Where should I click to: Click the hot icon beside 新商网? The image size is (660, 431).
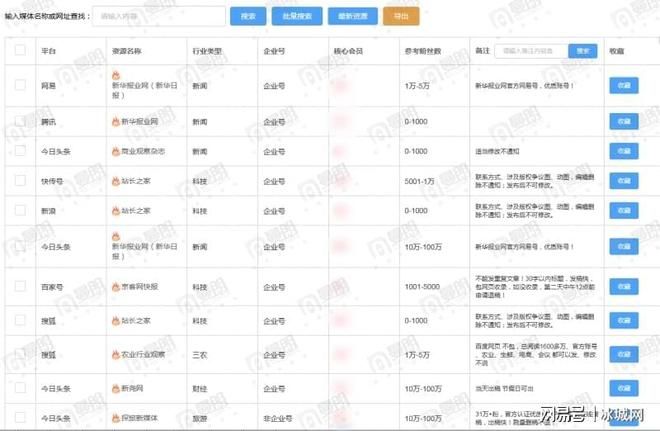[116, 388]
